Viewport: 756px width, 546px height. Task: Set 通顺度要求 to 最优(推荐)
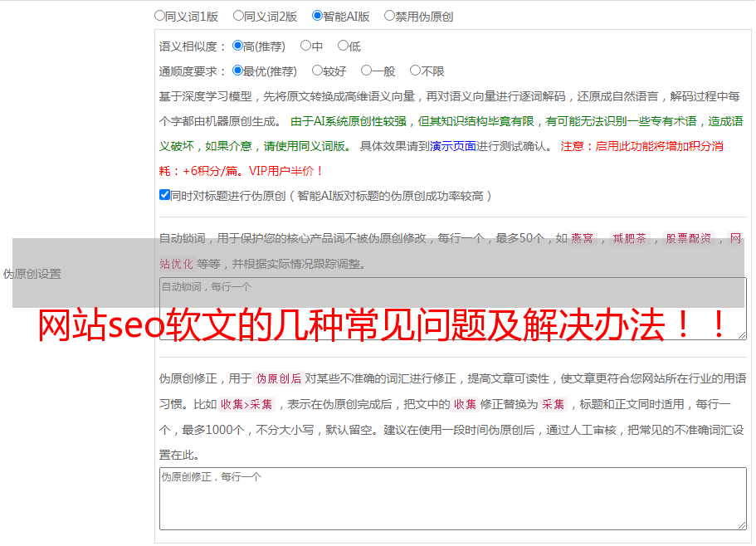pos(237,71)
